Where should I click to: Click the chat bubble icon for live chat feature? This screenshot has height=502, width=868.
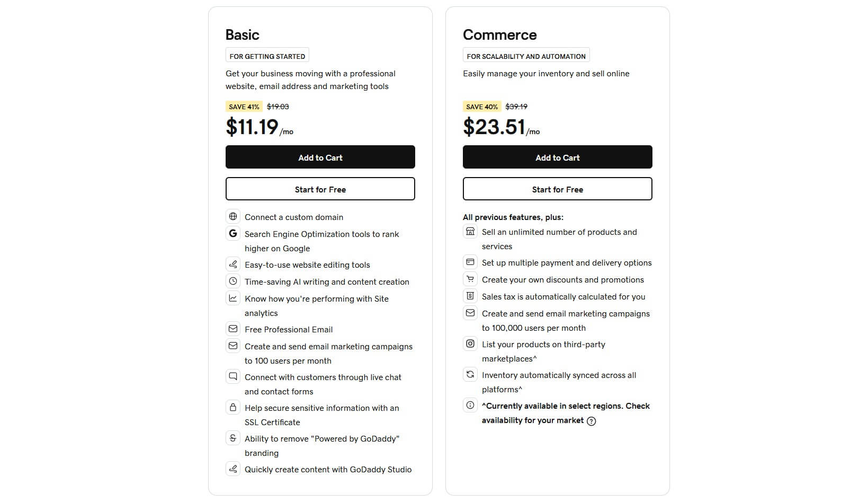[x=233, y=376]
